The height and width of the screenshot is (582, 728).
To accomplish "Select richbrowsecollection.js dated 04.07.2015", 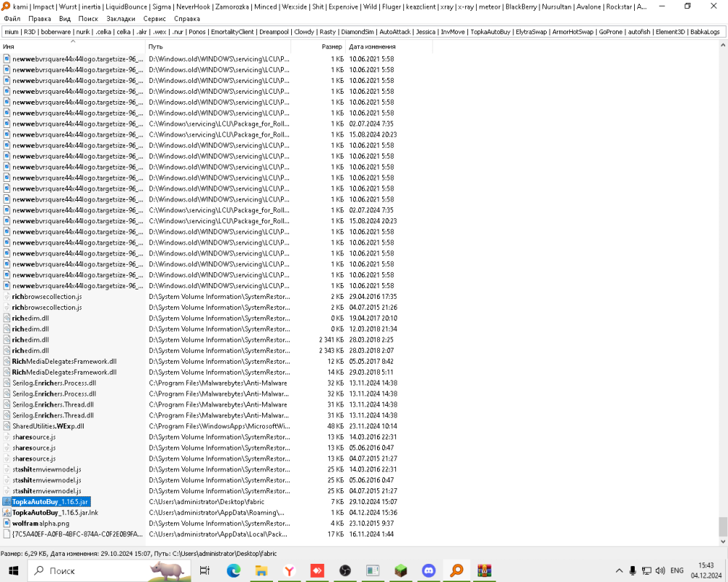I will pos(47,307).
